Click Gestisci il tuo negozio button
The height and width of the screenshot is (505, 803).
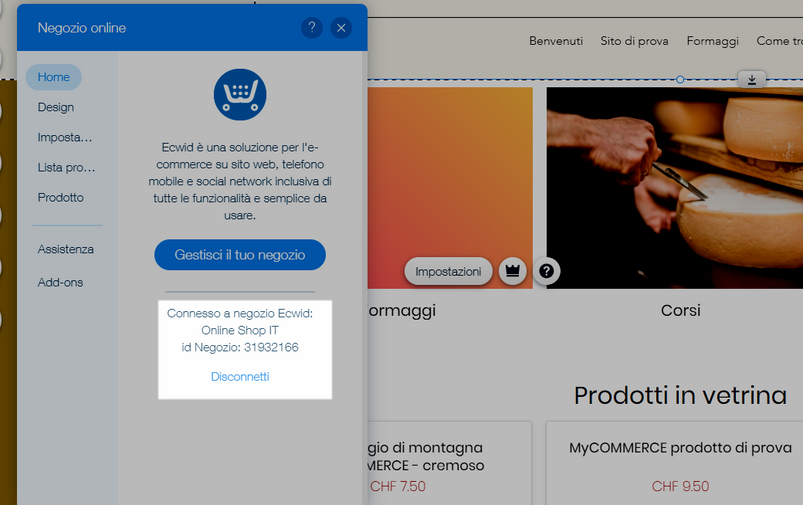point(240,255)
